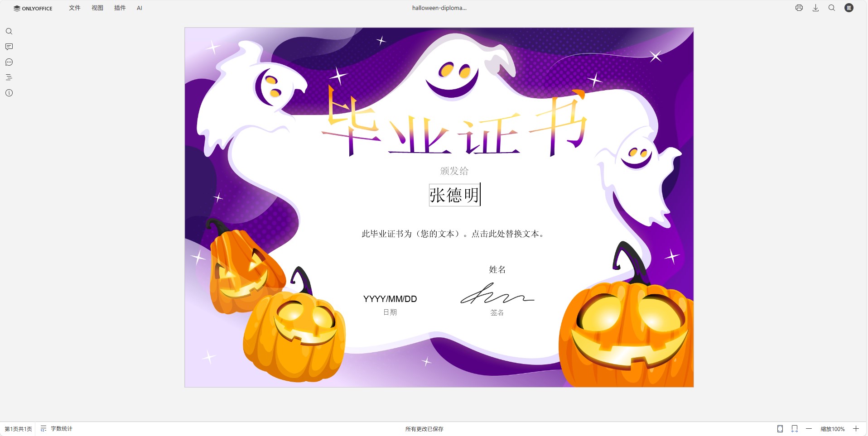Open the 插件 tab
This screenshot has width=868, height=436.
(120, 8)
